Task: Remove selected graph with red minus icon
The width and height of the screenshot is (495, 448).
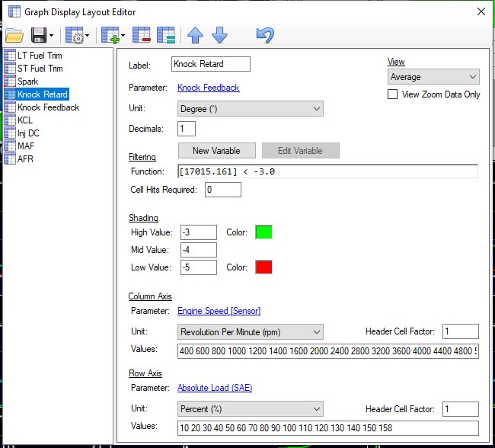Action: click(x=142, y=35)
